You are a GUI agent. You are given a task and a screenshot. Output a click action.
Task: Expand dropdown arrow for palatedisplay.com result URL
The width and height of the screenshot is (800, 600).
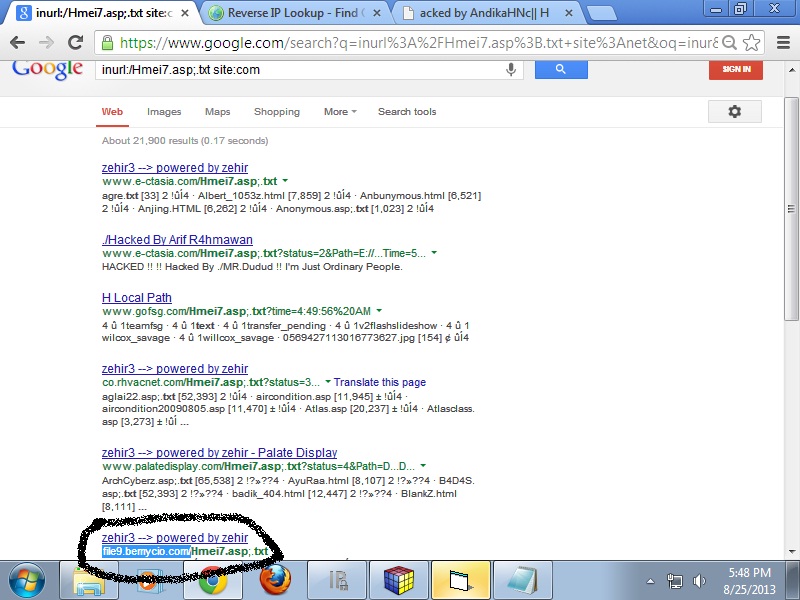423,466
